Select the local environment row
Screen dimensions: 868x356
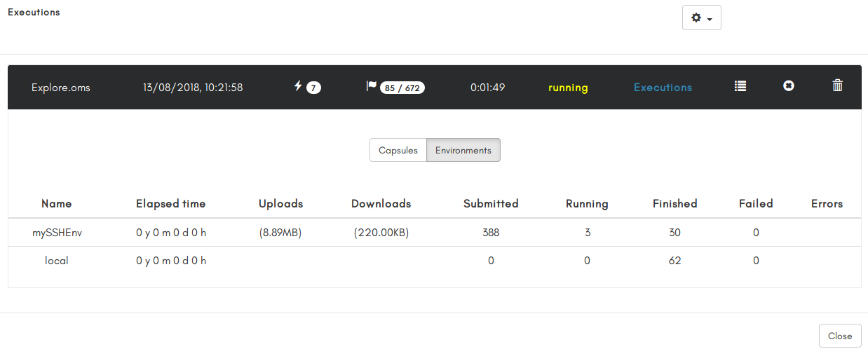[x=434, y=261]
